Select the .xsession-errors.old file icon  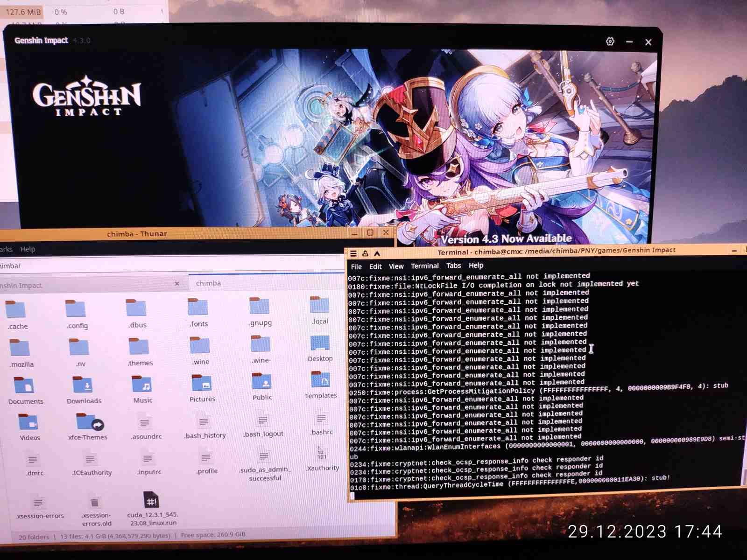[x=95, y=502]
